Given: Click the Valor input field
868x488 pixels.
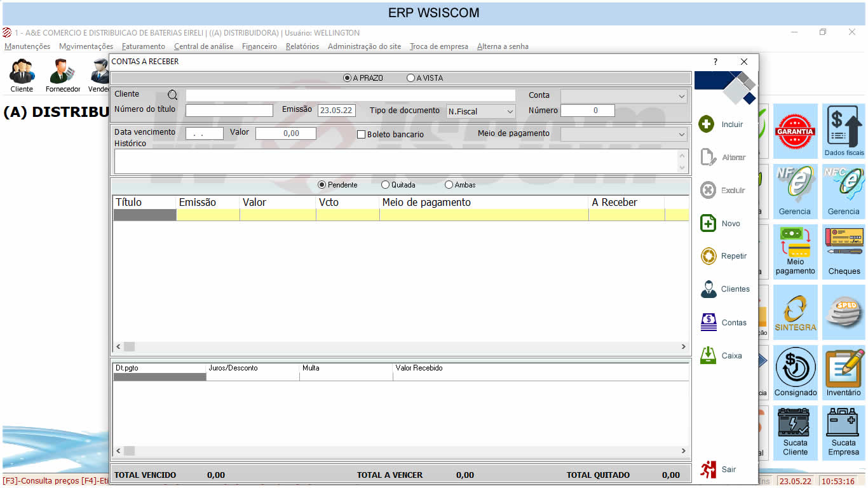Looking at the screenshot, I should tap(285, 133).
